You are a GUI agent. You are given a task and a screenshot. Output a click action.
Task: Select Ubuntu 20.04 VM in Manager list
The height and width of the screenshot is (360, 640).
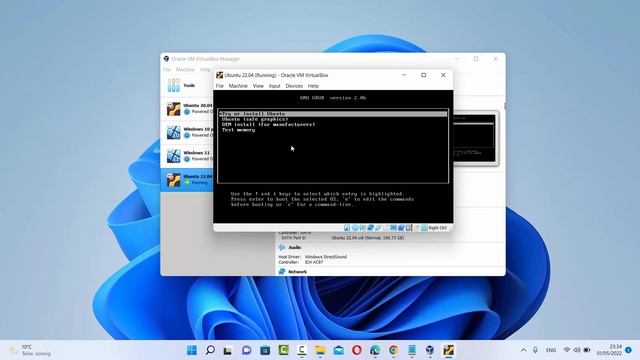pyautogui.click(x=187, y=109)
